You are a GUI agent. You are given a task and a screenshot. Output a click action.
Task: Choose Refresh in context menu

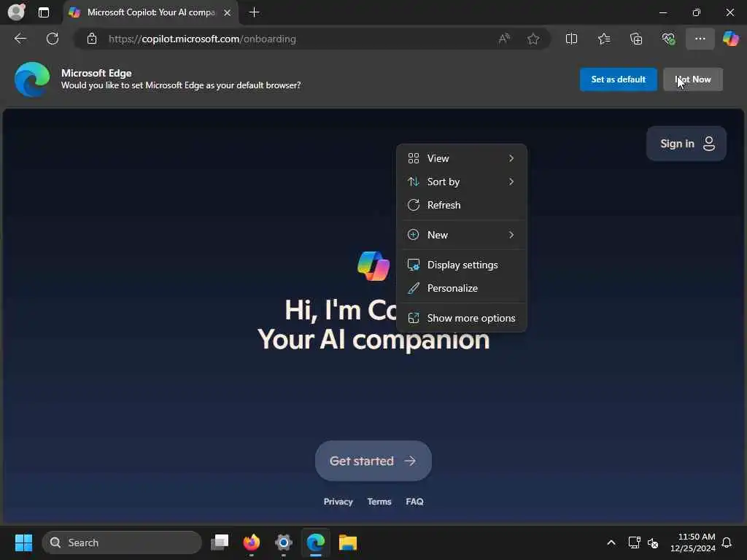point(461,205)
